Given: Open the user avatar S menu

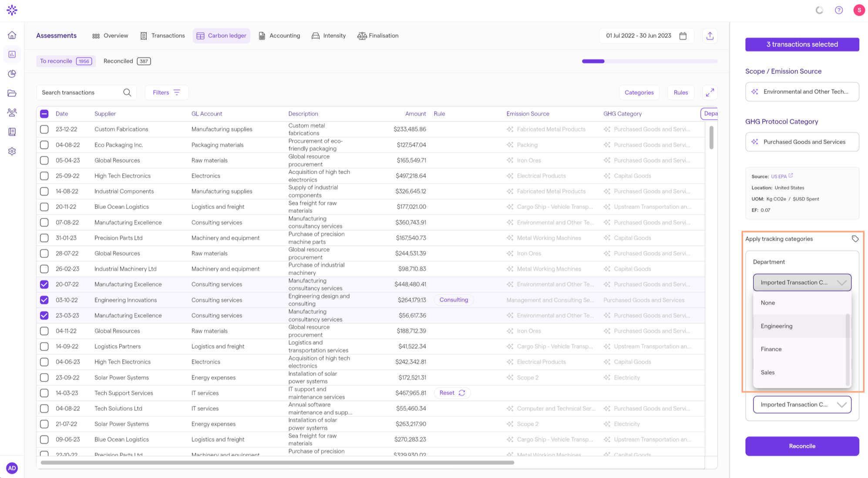Looking at the screenshot, I should tap(859, 10).
